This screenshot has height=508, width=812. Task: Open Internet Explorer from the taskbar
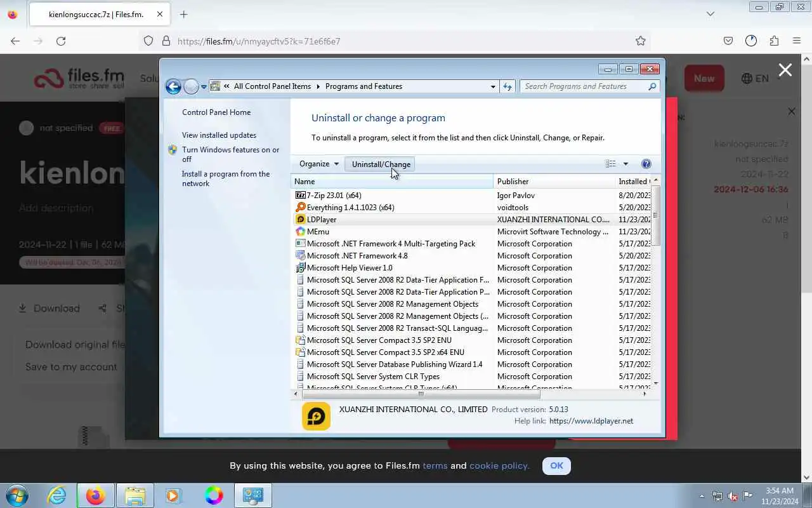57,495
